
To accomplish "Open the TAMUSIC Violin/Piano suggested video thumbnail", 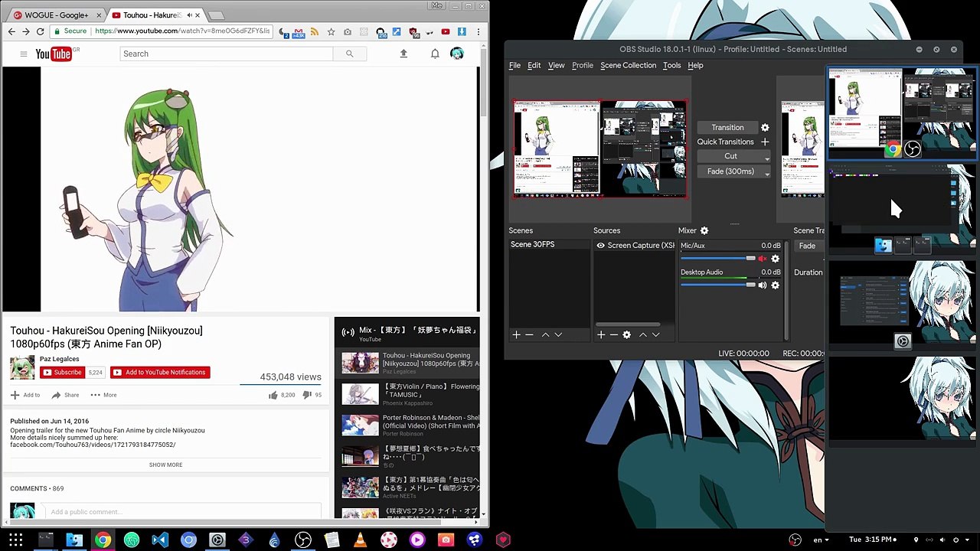I will point(360,393).
